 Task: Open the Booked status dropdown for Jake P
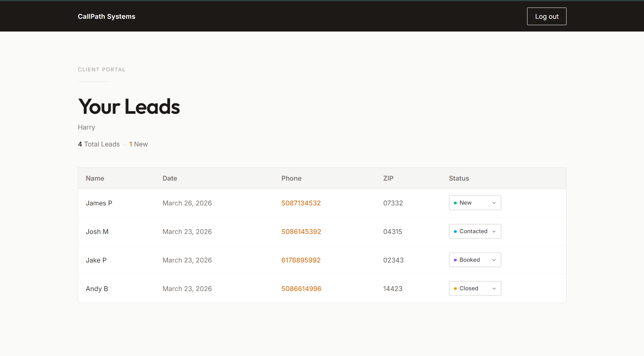[475, 259]
